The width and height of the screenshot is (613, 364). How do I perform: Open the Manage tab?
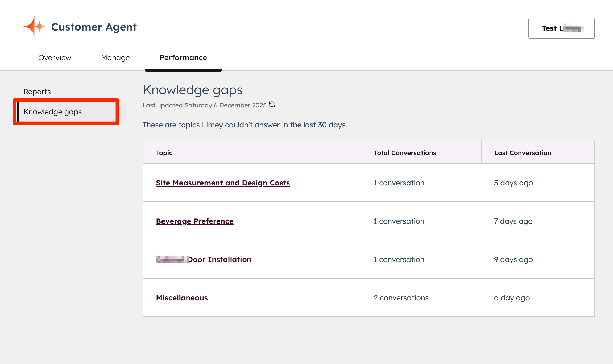(x=115, y=57)
